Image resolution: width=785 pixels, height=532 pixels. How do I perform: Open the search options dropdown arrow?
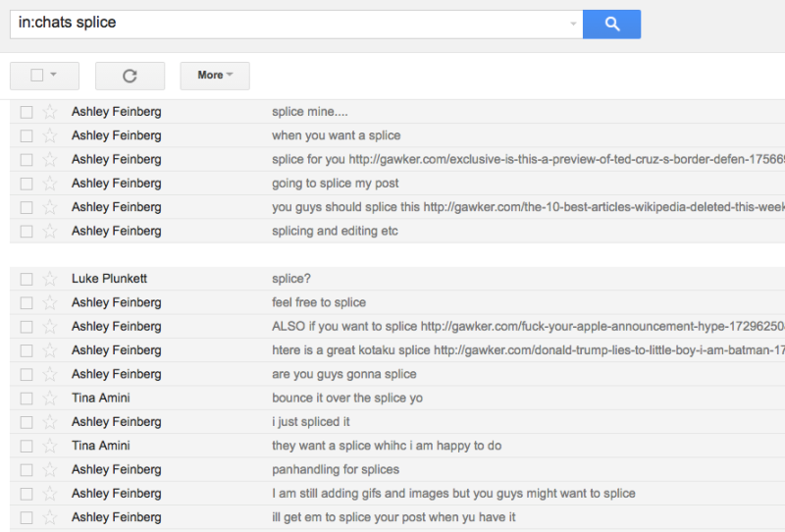(573, 24)
